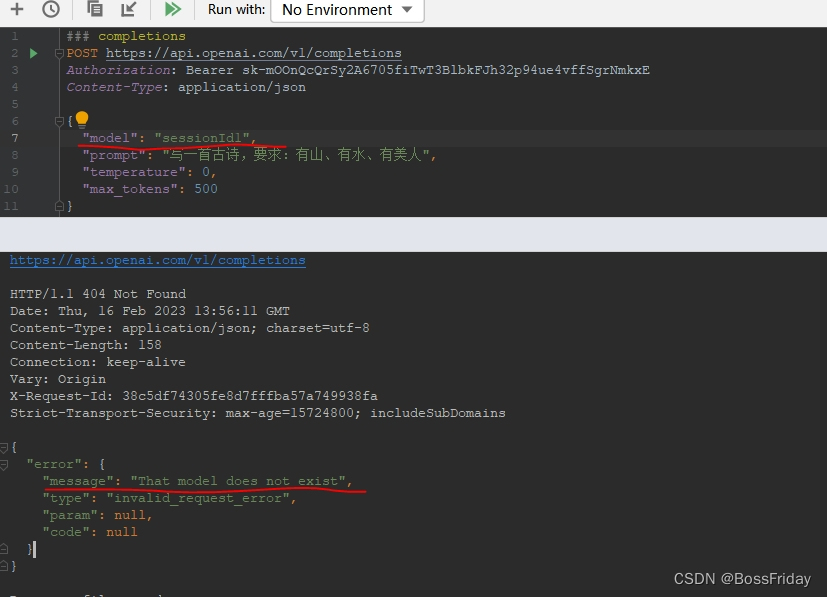Run all requests with double-arrow icon
This screenshot has height=597, width=827.
(173, 10)
